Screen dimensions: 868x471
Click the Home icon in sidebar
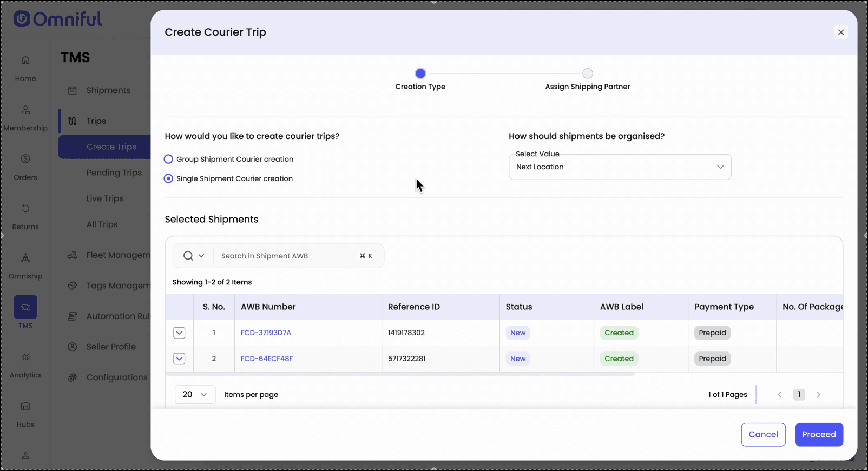tap(25, 61)
